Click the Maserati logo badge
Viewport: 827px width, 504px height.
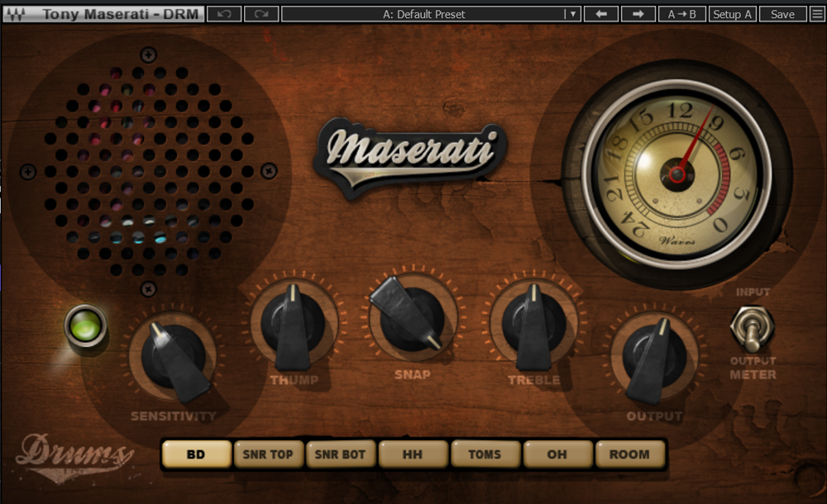click(x=410, y=157)
